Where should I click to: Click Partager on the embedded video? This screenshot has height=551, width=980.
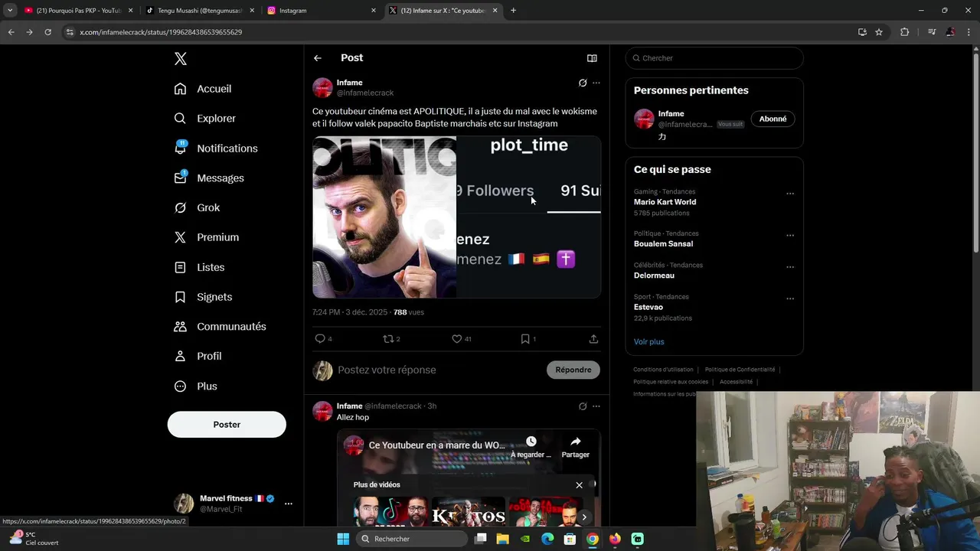tap(576, 447)
